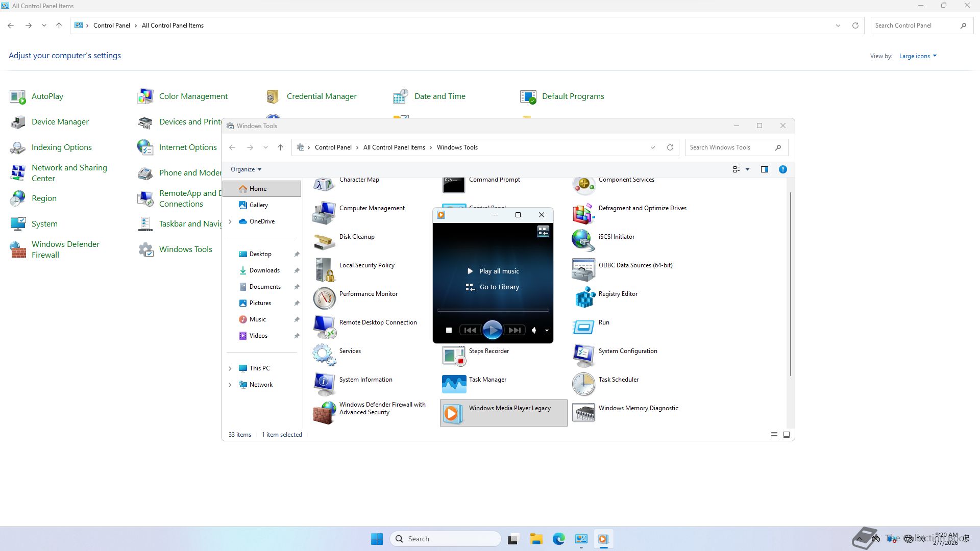980x551 pixels.
Task: Open Performance Monitor icon
Action: (324, 298)
